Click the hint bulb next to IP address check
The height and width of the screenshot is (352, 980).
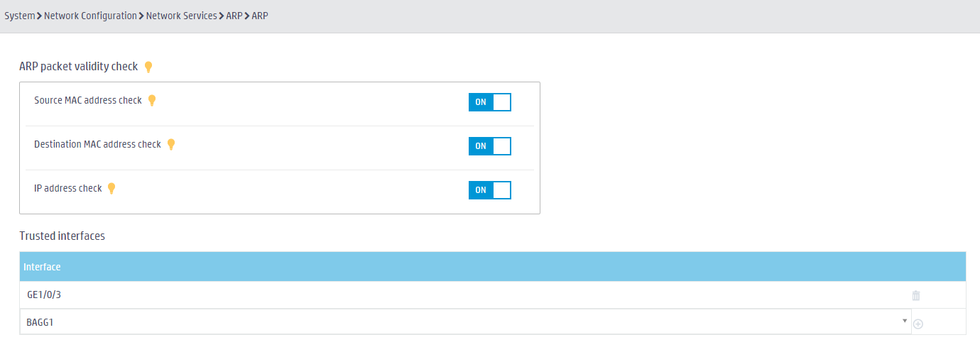click(111, 188)
